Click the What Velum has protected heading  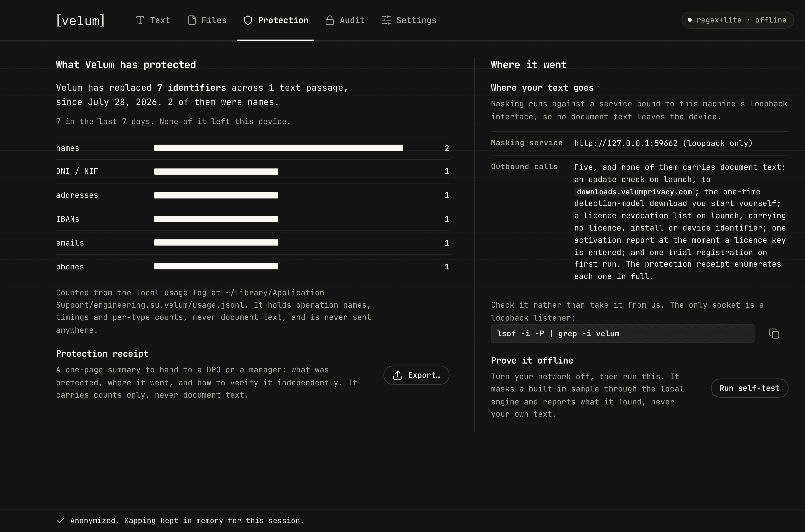point(126,65)
